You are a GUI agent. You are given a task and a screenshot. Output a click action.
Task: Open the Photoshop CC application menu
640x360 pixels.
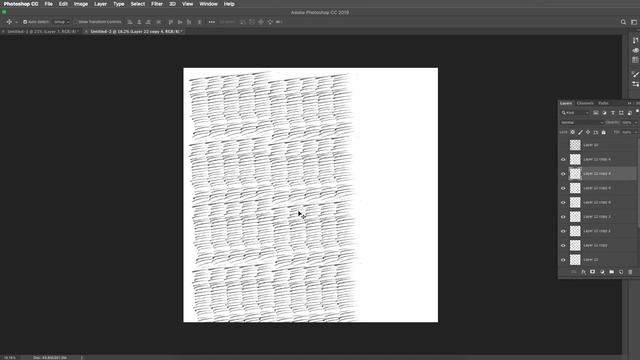(x=21, y=4)
